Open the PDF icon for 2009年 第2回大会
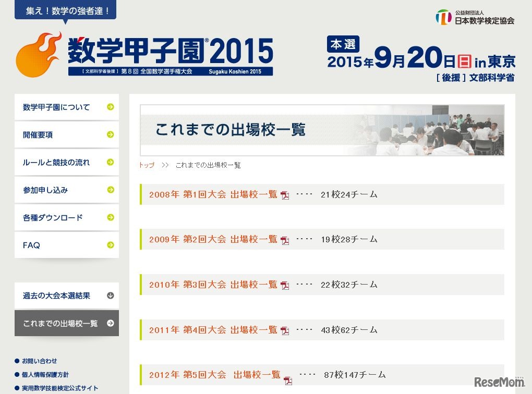This screenshot has height=394, width=532. click(284, 240)
